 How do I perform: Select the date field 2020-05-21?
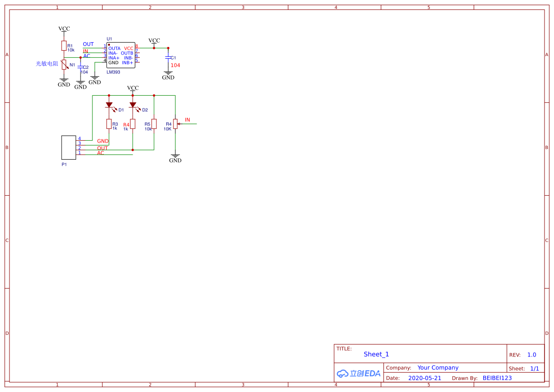coord(425,378)
